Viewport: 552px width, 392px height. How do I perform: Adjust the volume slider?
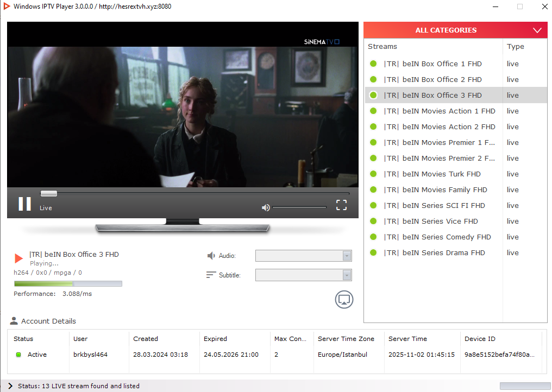(299, 207)
